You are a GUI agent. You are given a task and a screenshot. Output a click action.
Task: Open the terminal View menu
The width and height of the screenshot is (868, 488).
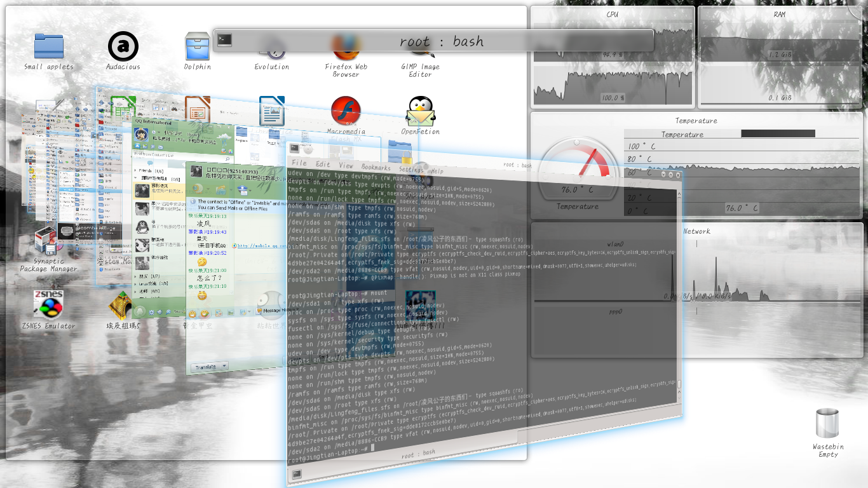point(346,166)
